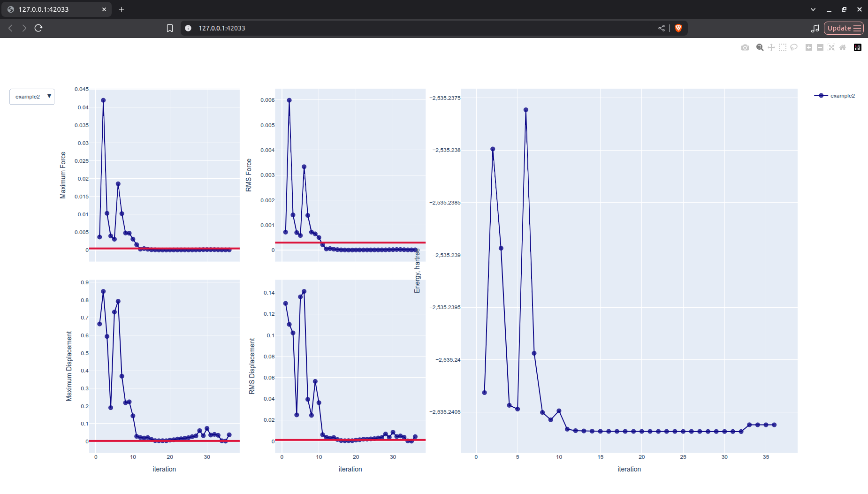Download plot as PNG camera icon

tap(745, 47)
